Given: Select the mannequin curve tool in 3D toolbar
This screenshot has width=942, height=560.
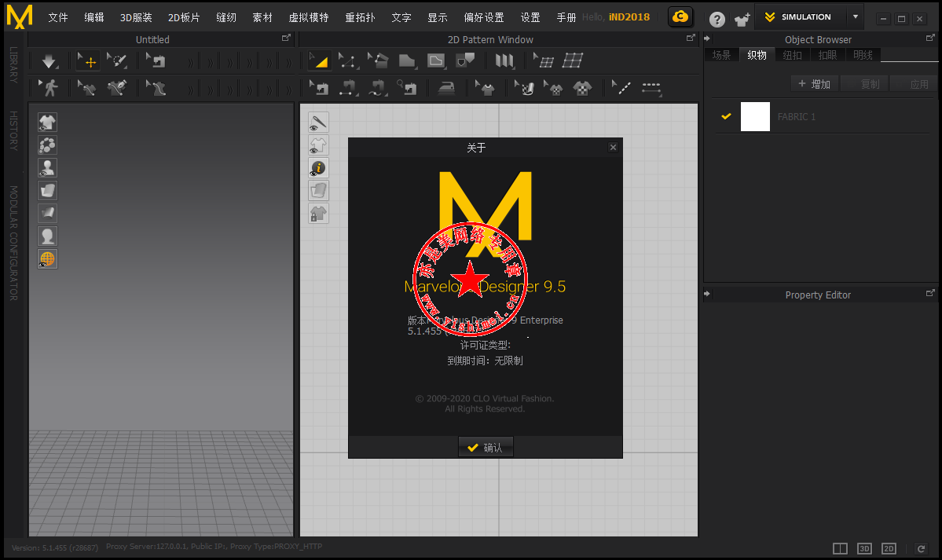Looking at the screenshot, I should (156, 88).
